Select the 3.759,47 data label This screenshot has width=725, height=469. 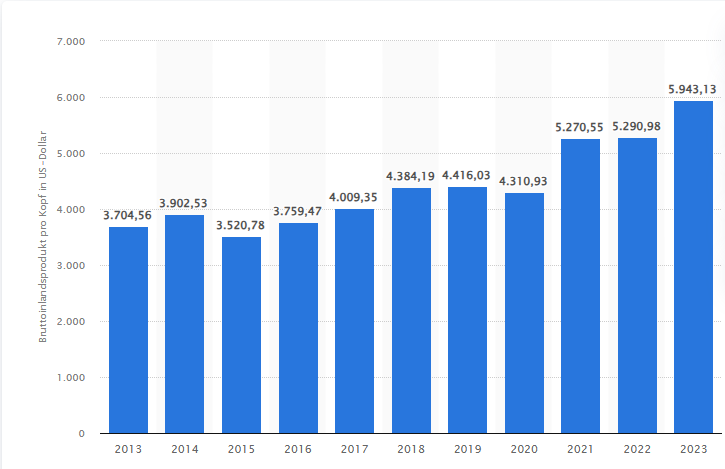[297, 212]
